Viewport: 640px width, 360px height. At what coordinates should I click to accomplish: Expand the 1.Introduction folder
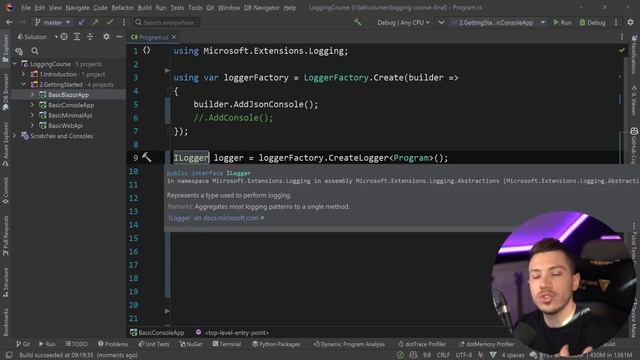point(23,74)
